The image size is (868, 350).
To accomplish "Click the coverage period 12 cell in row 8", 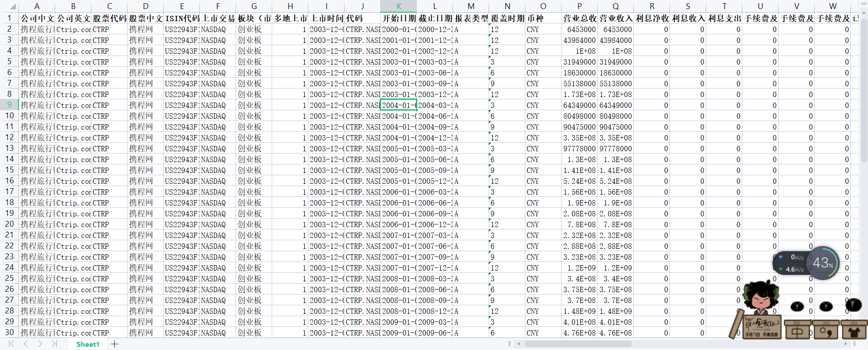I will (507, 94).
